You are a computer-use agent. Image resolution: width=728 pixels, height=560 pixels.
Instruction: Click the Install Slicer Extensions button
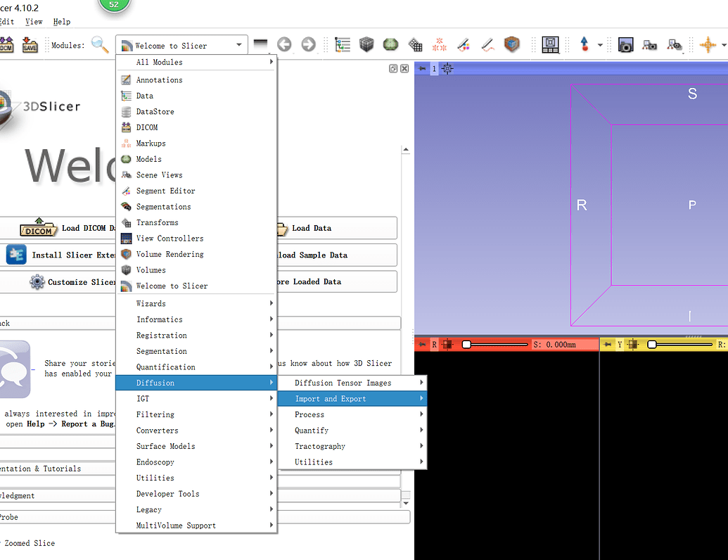[58, 255]
